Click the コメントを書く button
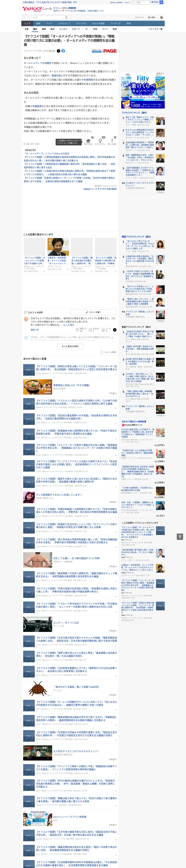This screenshot has height=868, width=186. [93, 312]
